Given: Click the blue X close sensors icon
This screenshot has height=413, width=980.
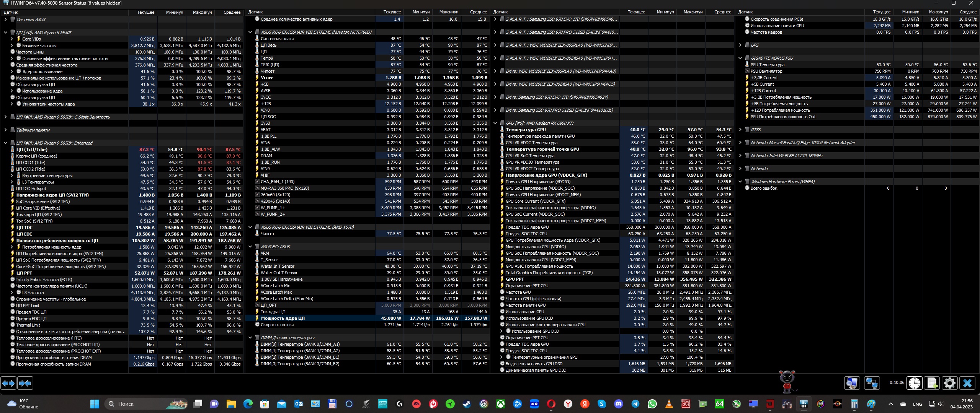Looking at the screenshot, I should point(967,383).
